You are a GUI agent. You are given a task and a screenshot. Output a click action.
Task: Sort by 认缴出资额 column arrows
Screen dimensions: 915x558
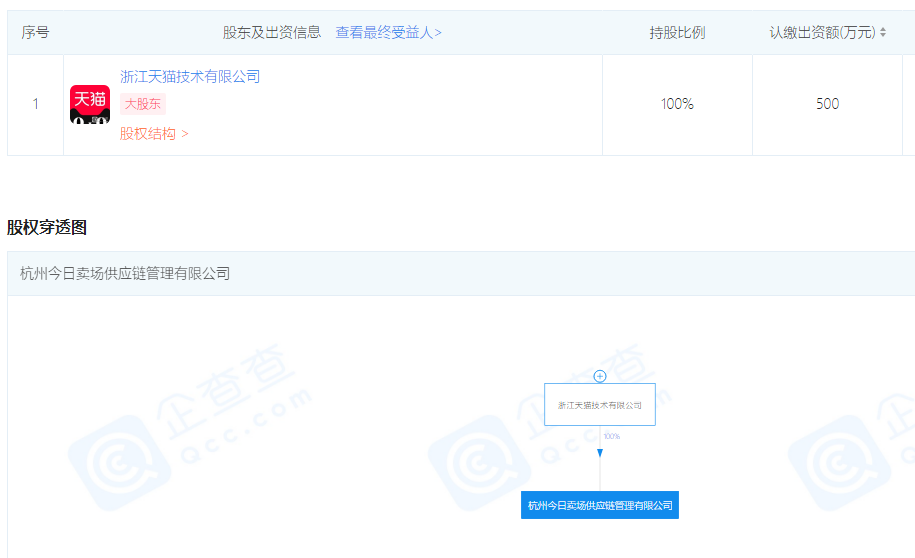883,33
